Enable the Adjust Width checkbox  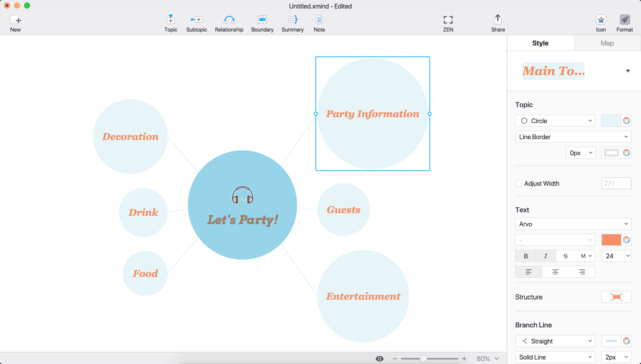[x=519, y=183]
